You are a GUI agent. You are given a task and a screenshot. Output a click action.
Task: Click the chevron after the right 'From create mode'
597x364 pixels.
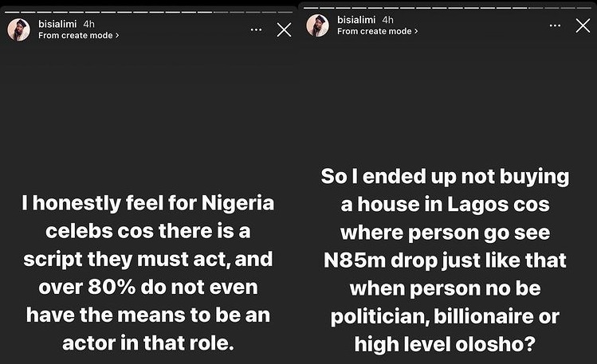[416, 31]
